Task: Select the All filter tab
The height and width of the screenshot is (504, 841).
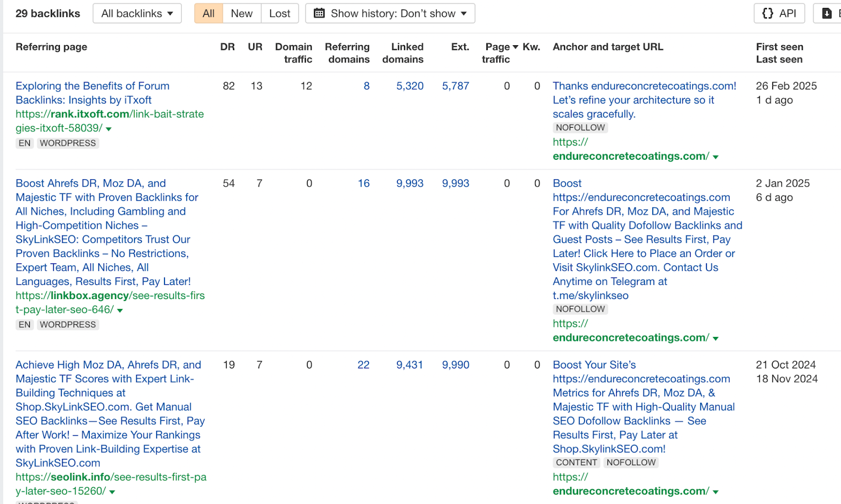Action: [x=209, y=14]
